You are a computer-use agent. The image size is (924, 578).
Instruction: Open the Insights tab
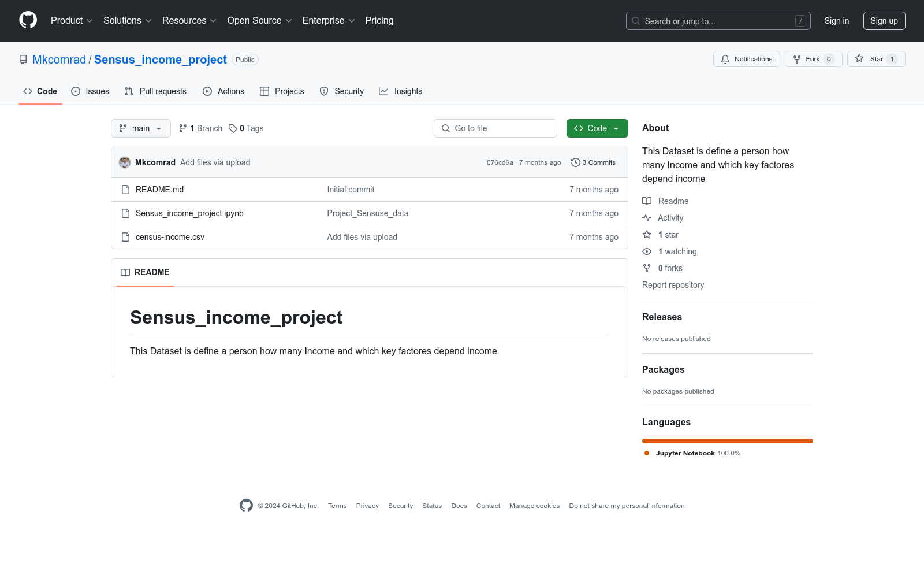(401, 91)
